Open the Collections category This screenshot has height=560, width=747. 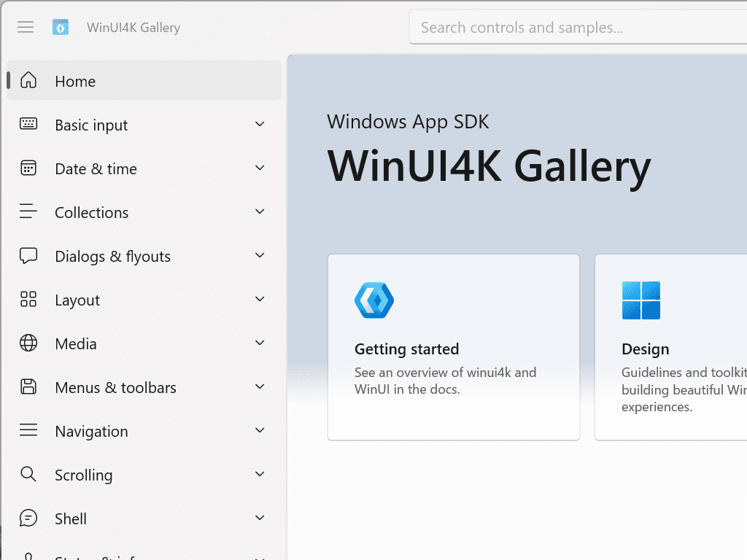pyautogui.click(x=144, y=212)
